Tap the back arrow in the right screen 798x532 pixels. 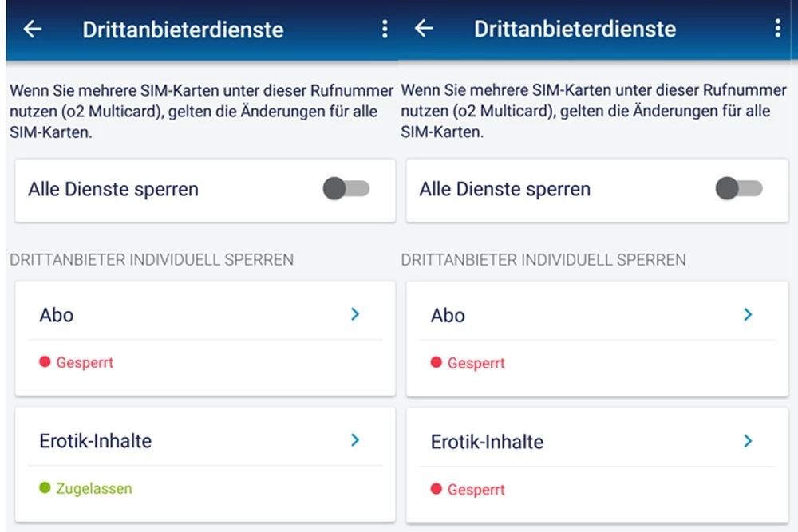pos(424,29)
